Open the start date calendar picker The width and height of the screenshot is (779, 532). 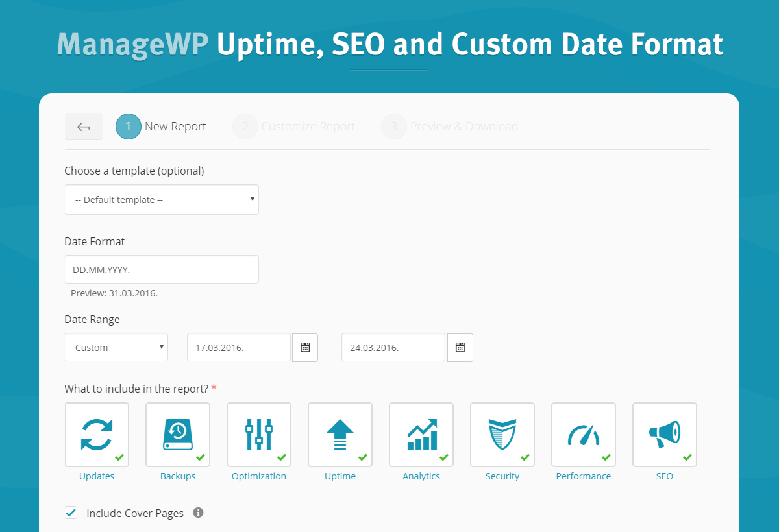pyautogui.click(x=305, y=348)
